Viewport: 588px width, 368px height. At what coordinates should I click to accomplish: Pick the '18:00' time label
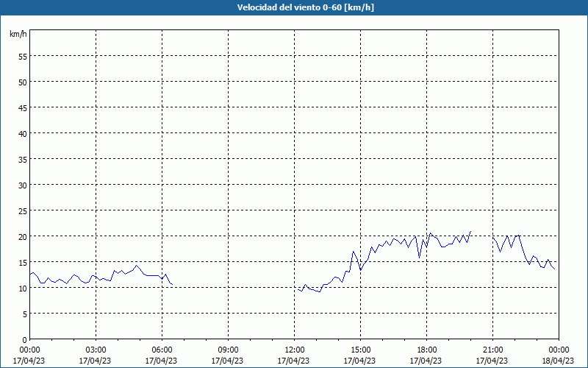click(x=427, y=350)
